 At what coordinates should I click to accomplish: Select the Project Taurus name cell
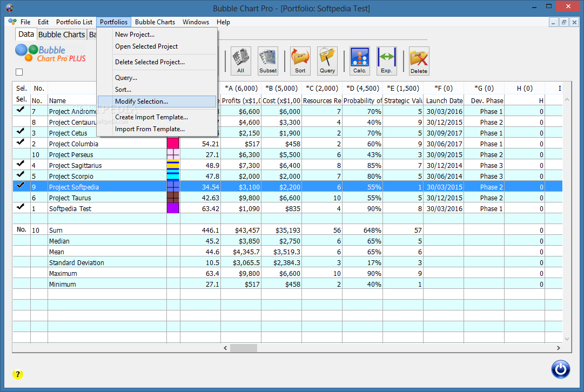coord(108,198)
